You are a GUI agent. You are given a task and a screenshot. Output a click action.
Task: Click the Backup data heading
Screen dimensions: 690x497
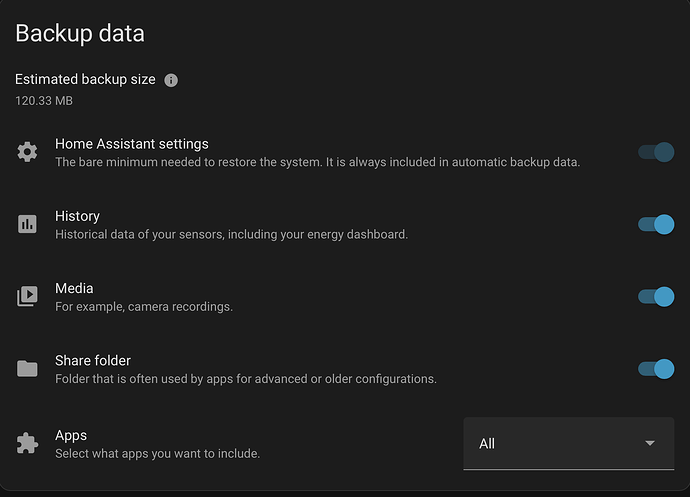point(80,33)
